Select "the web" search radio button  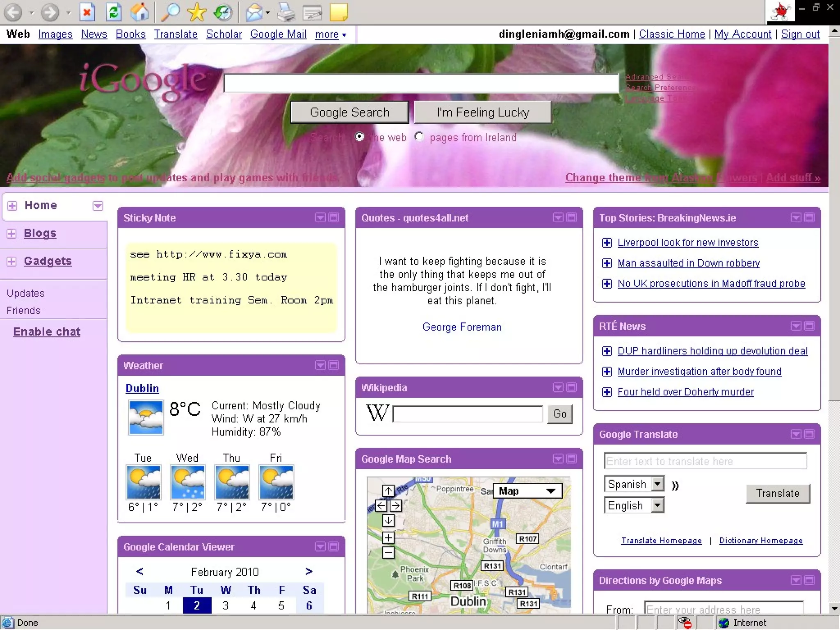click(x=360, y=137)
